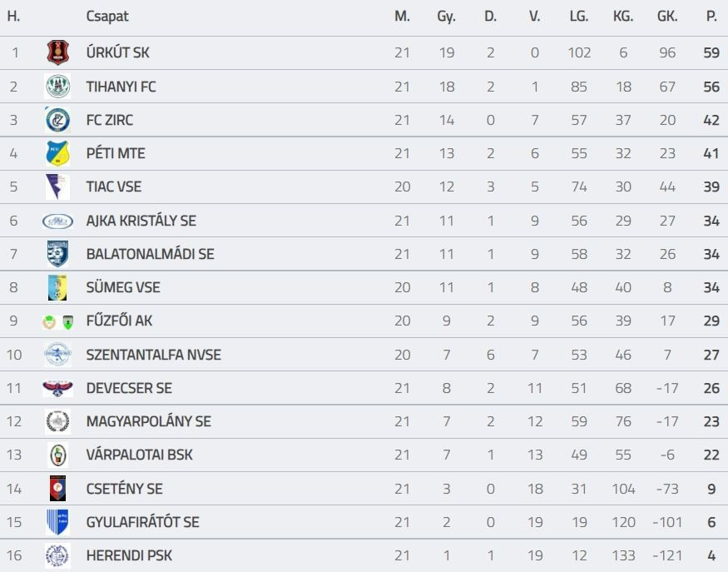This screenshot has width=728, height=572.
Task: Sort table by the P. points column
Action: click(711, 16)
